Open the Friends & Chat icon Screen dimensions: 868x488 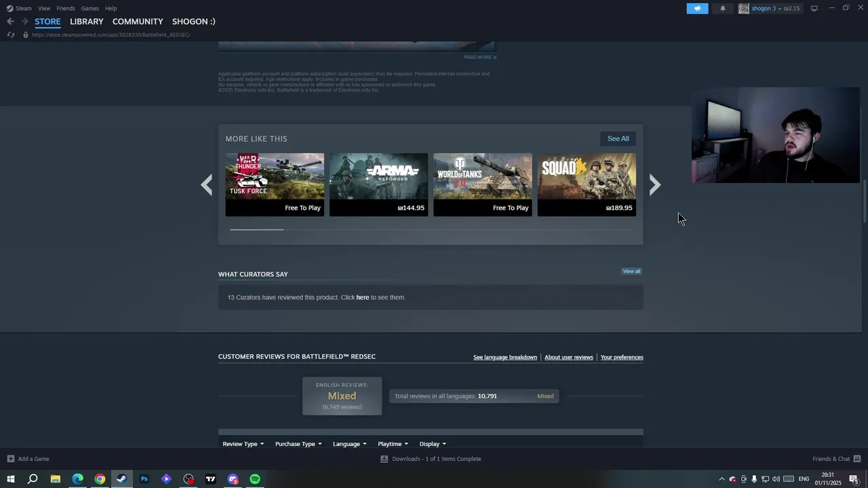pyautogui.click(x=857, y=459)
